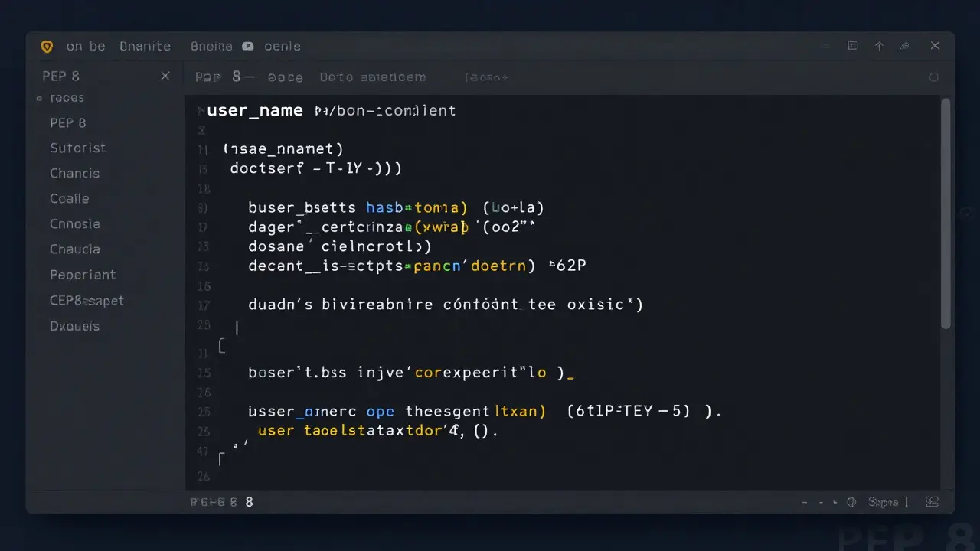Screen dimensions: 980x551
Task: Toggle the marker bullet beside races
Action: (40, 97)
